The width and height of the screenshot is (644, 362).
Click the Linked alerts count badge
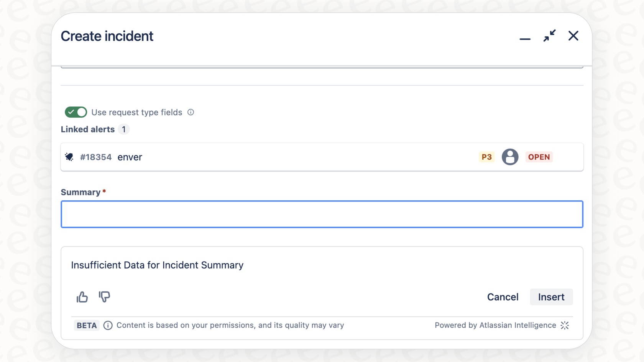123,129
